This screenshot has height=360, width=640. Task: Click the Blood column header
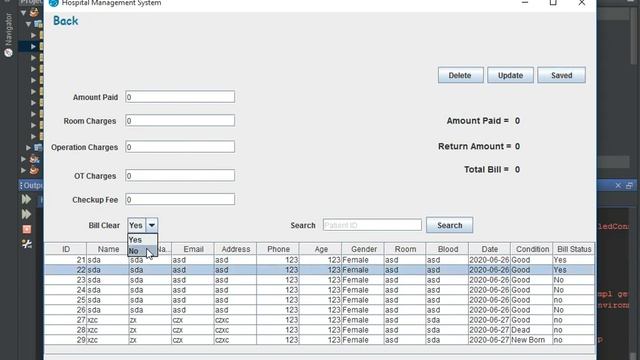click(447, 249)
